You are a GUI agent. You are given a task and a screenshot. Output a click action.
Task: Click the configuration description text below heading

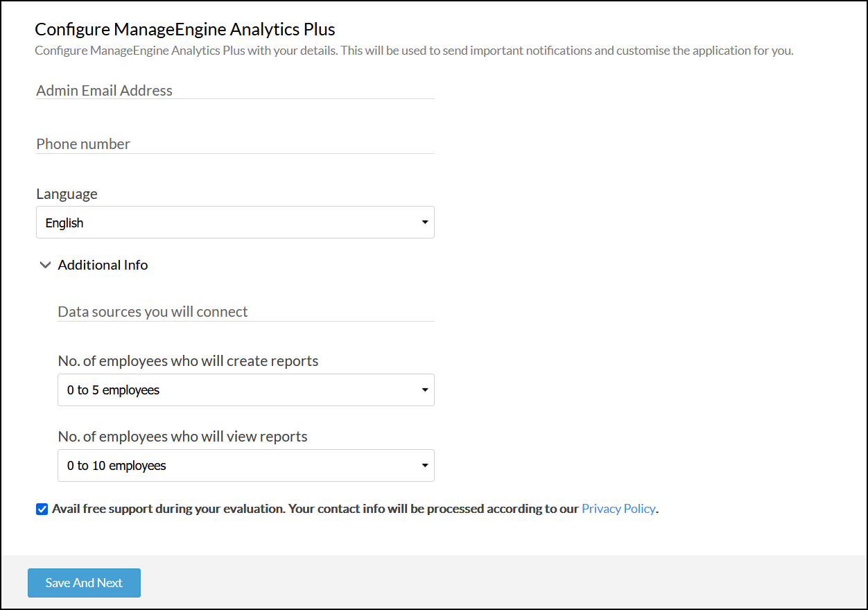(414, 51)
